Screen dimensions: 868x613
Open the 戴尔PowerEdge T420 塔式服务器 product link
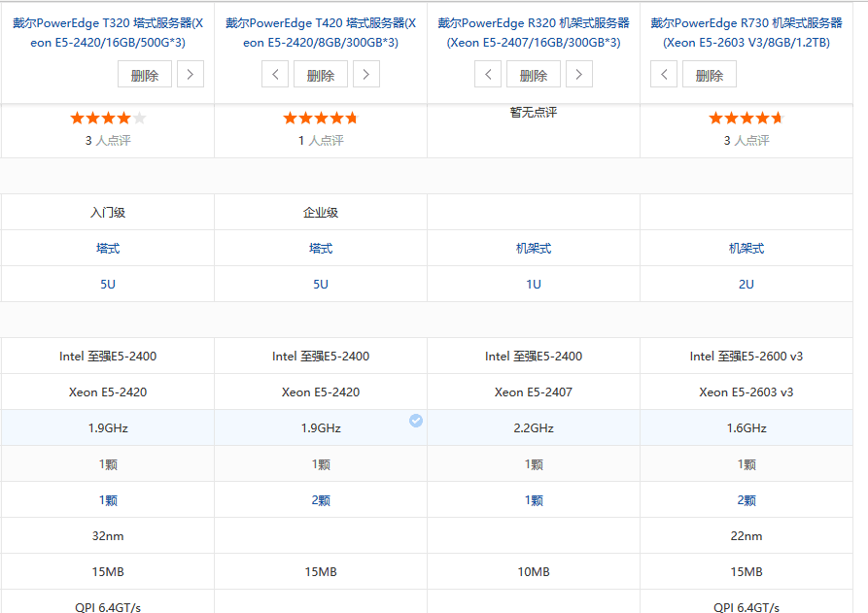click(321, 33)
